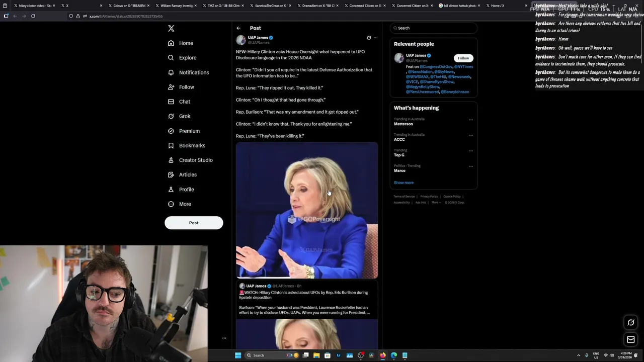The image size is (644, 362).
Task: Click the back arrow beside Post heading
Action: point(238,28)
